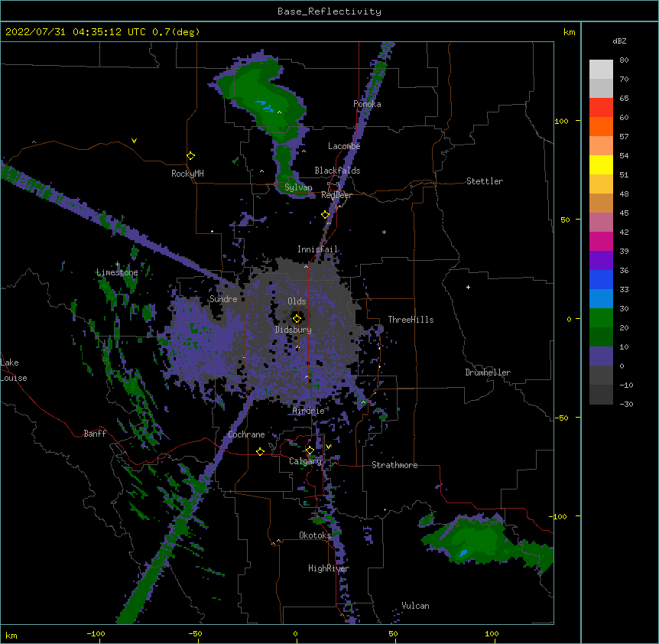Click the Limestone label
This screenshot has height=644, width=659.
click(x=117, y=272)
